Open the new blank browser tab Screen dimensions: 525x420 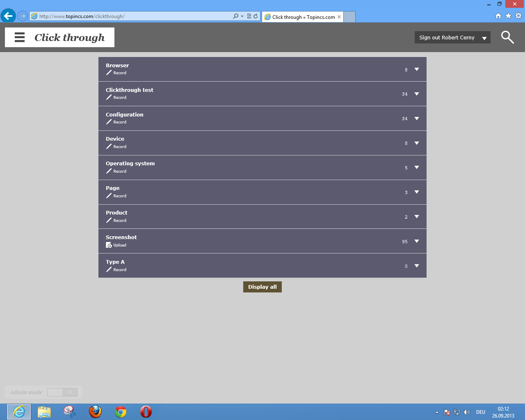pos(349,17)
